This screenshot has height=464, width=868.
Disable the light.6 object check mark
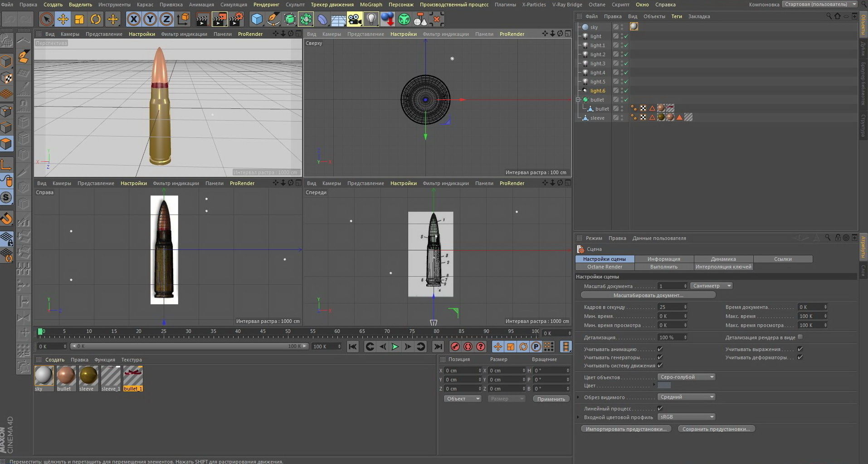click(x=626, y=91)
